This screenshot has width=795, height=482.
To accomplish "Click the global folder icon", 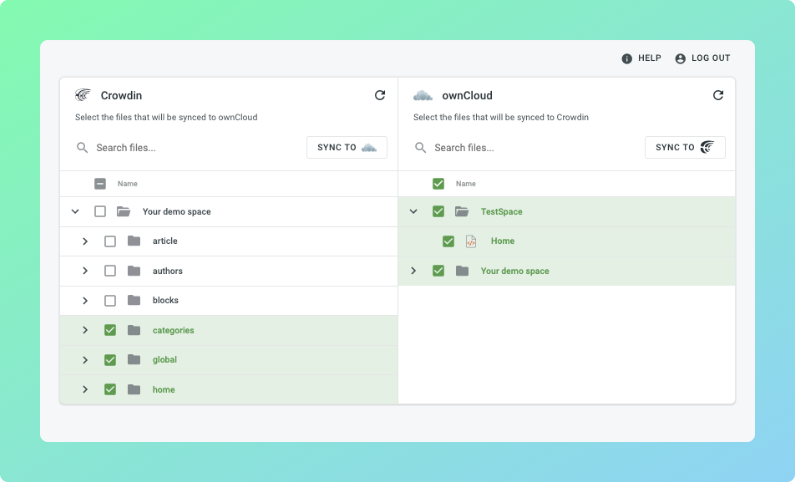I will tap(134, 359).
